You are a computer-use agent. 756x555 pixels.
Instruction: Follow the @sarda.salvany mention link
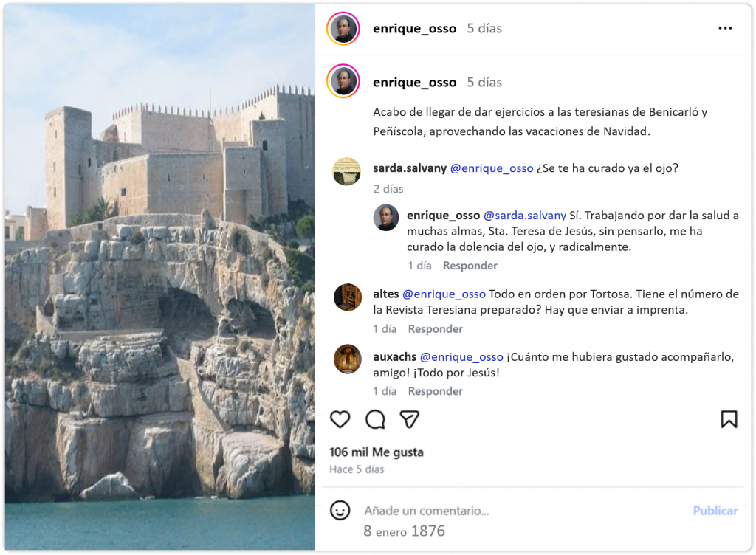(525, 216)
